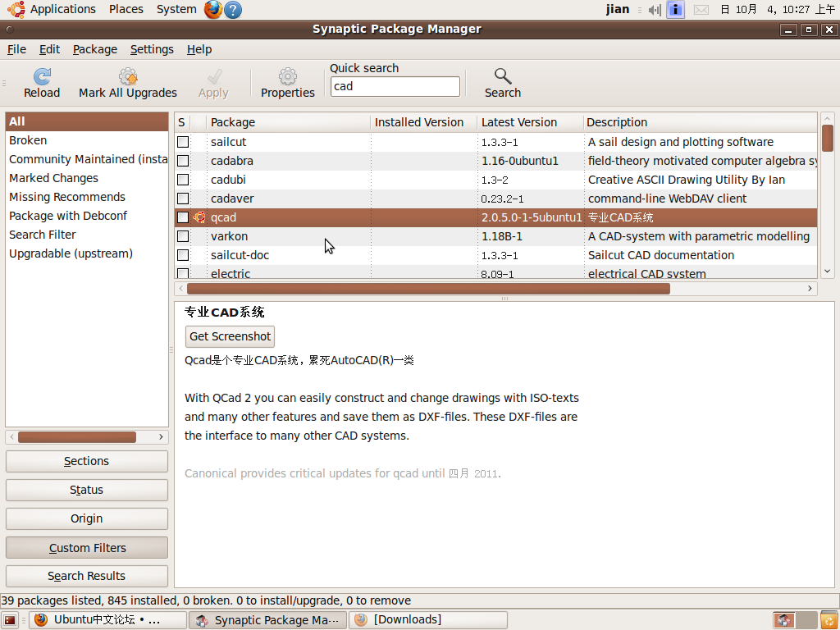Screen dimensions: 840x630
Task: Select the Upgradable (upstream) filter
Action: 87,253
